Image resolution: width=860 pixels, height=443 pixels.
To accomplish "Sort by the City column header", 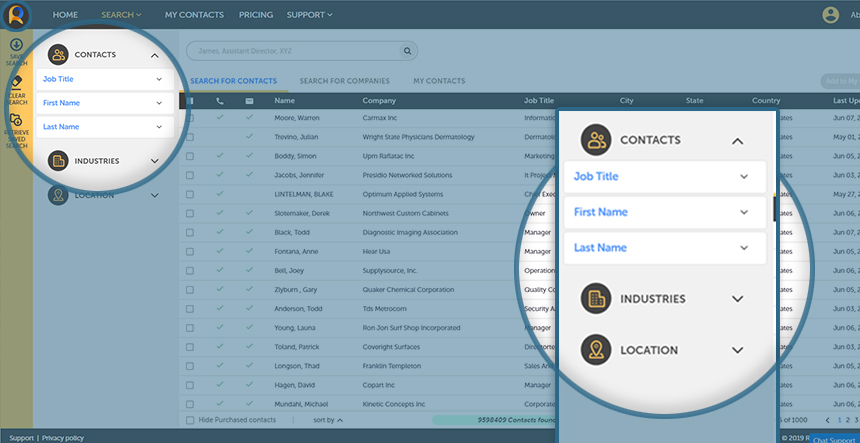I will [x=626, y=101].
